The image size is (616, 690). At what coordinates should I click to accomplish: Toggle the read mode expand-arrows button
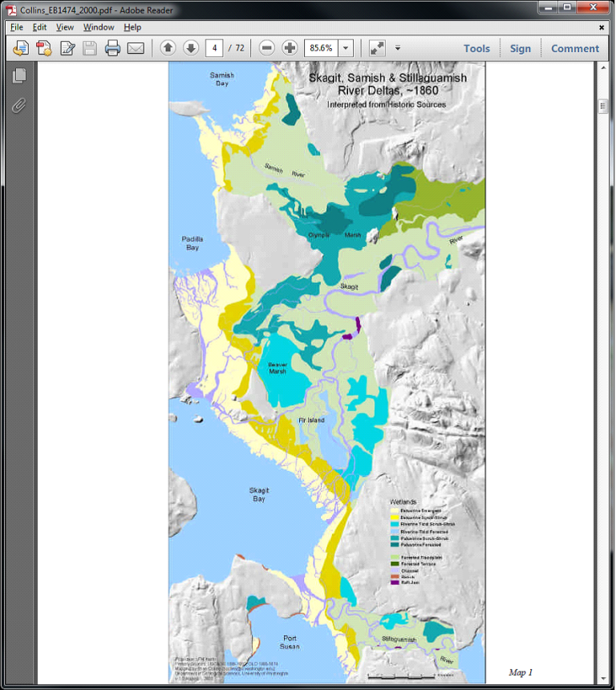click(x=376, y=48)
